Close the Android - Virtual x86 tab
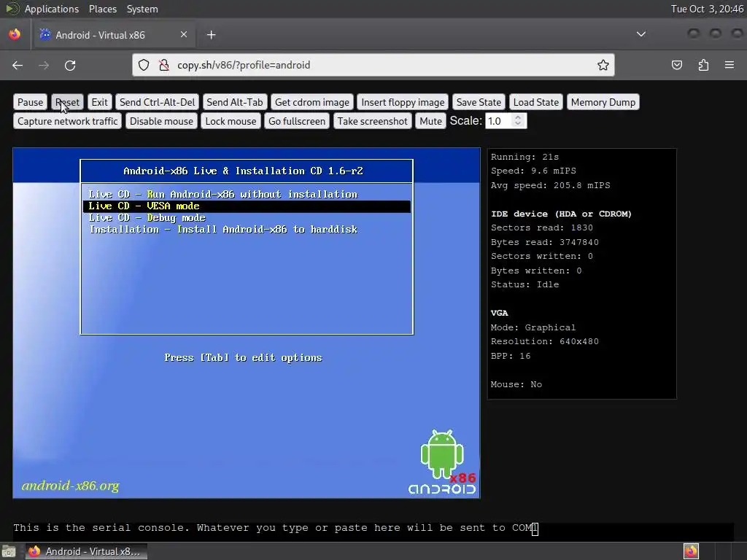Image resolution: width=747 pixels, height=560 pixels. tap(184, 34)
